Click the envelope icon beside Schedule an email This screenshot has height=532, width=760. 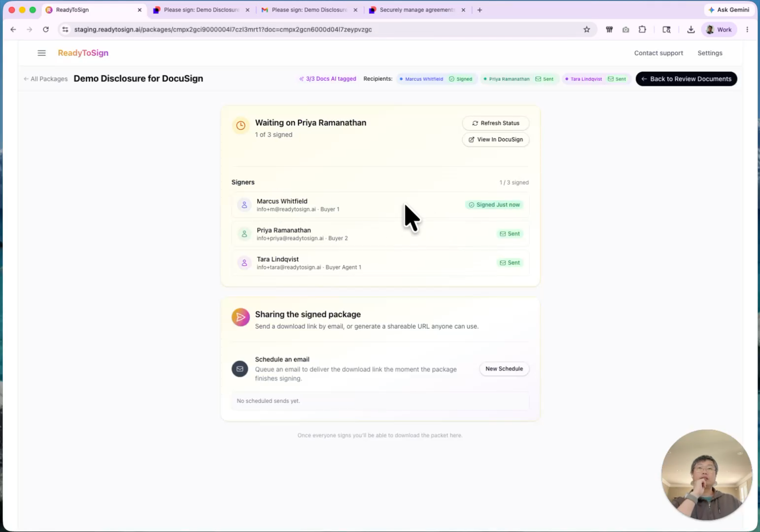coord(240,369)
